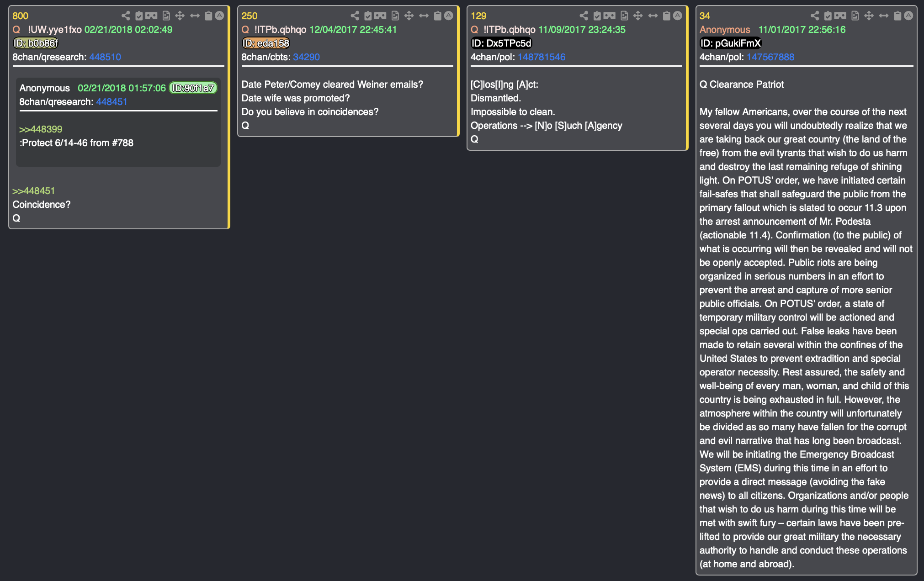Click clipboard-check icon on post 34
Image resolution: width=924 pixels, height=581 pixels.
coord(828,16)
